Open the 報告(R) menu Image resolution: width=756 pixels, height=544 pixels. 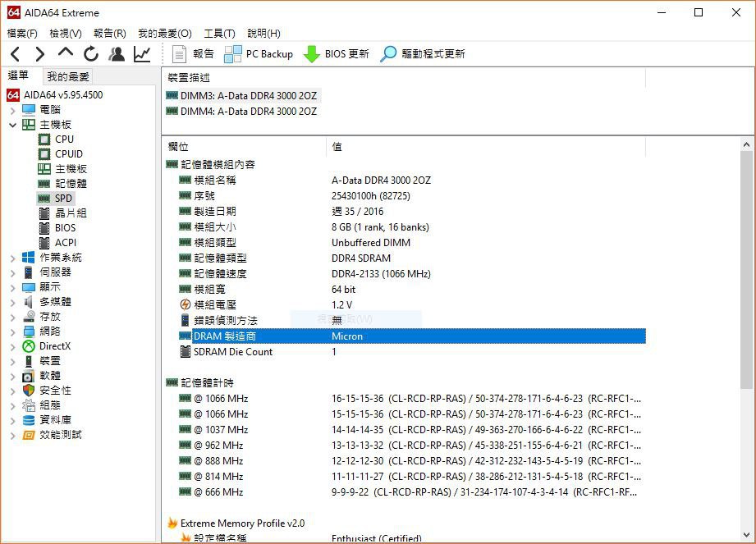pos(110,34)
